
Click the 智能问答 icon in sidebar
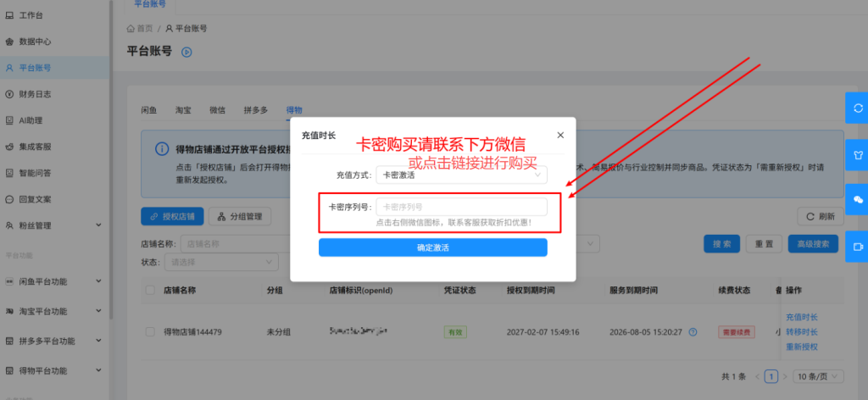pyautogui.click(x=9, y=173)
